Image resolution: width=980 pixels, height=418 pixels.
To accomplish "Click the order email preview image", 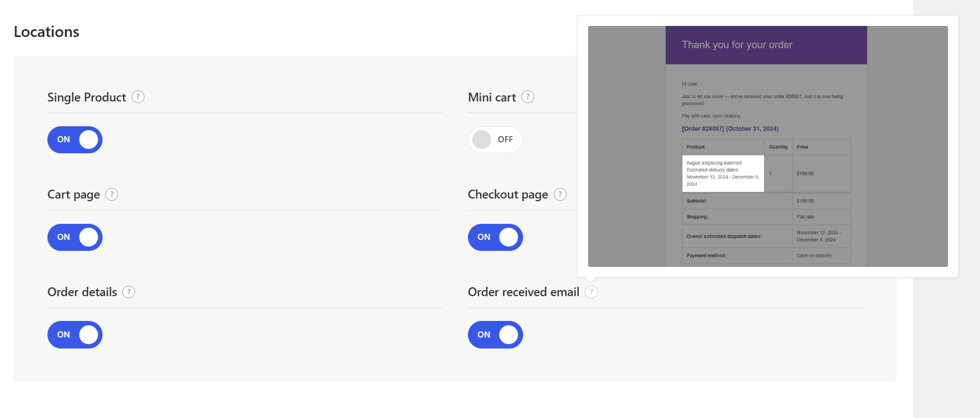I will (x=768, y=146).
